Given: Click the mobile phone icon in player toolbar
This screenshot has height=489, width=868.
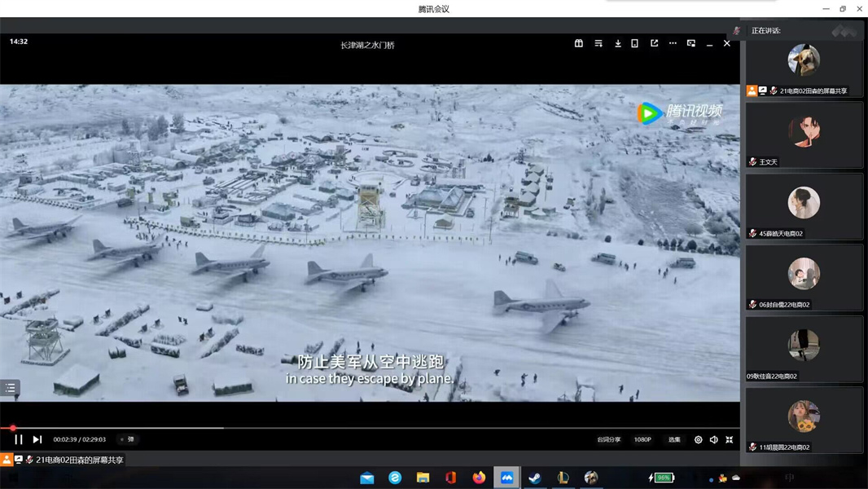Looking at the screenshot, I should click(x=635, y=43).
